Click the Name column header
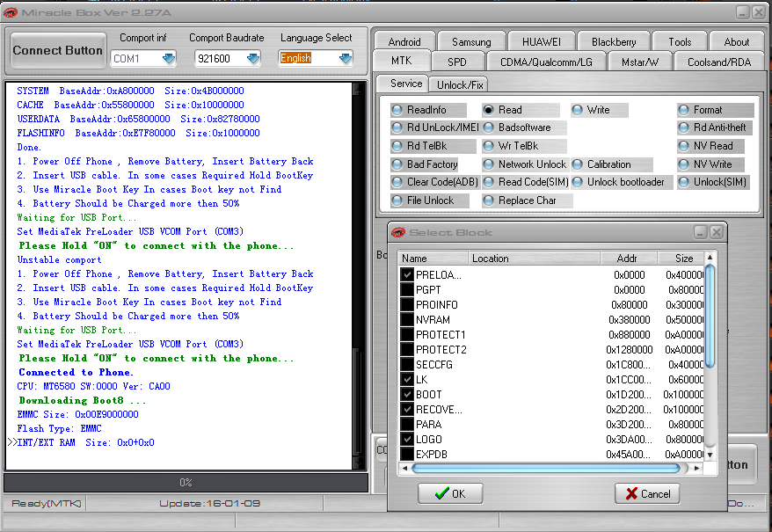The width and height of the screenshot is (772, 532). tap(433, 259)
